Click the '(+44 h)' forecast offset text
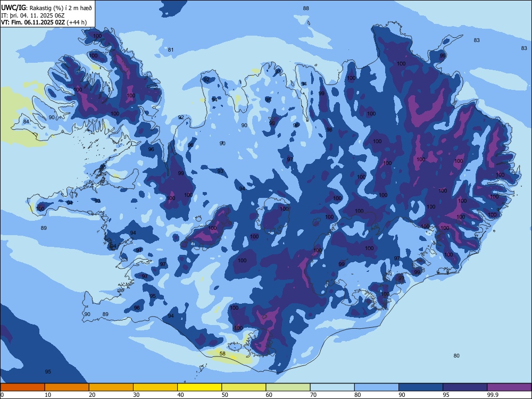 pos(77,22)
